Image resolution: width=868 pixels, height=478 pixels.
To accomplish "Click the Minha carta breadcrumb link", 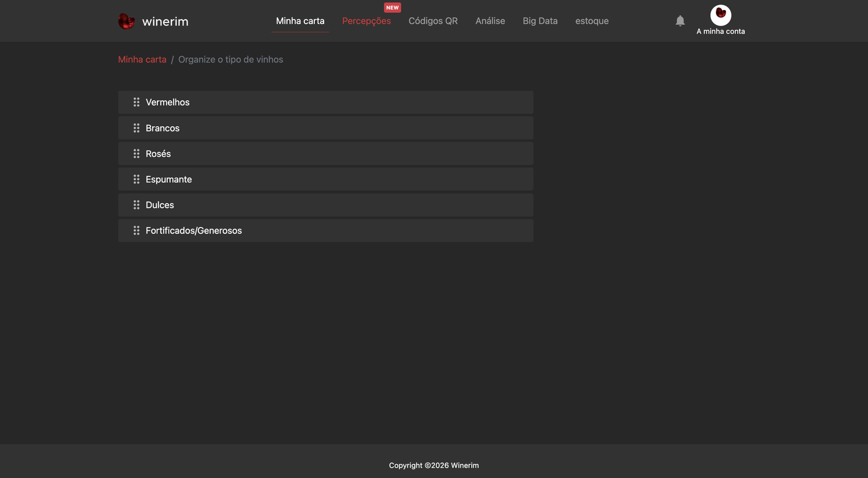I will (142, 60).
